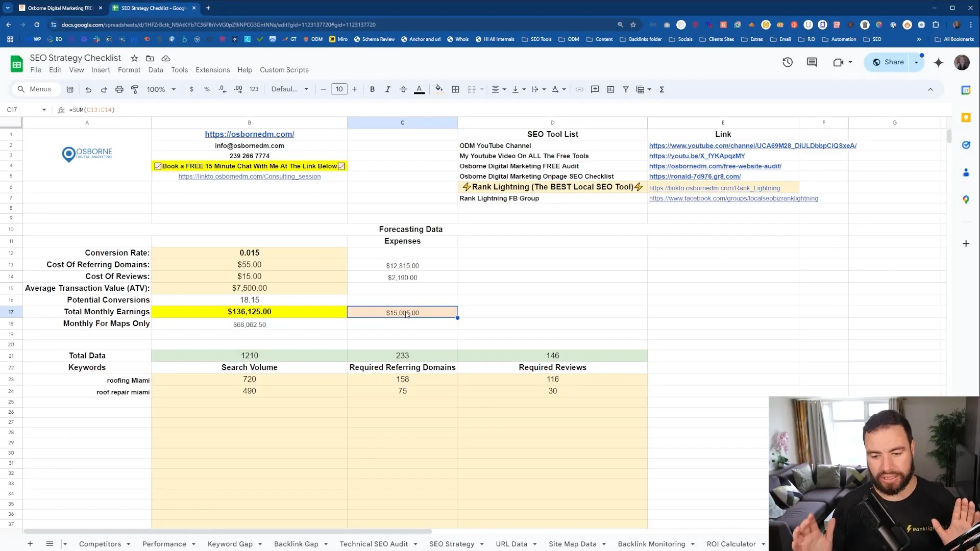Open the comments panel icon

click(x=812, y=62)
